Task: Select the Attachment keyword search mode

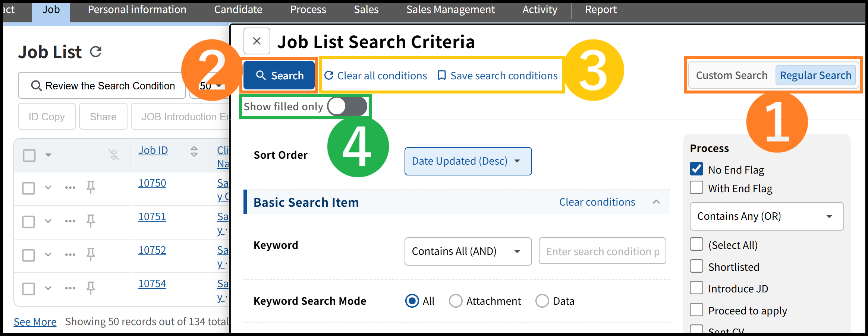Action: pyautogui.click(x=456, y=301)
